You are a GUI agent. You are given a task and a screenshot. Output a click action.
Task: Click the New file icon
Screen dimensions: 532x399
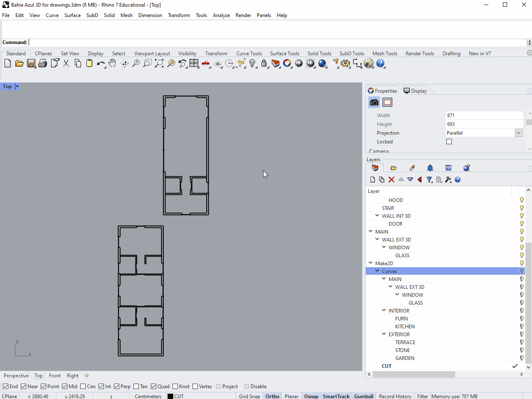click(x=7, y=63)
